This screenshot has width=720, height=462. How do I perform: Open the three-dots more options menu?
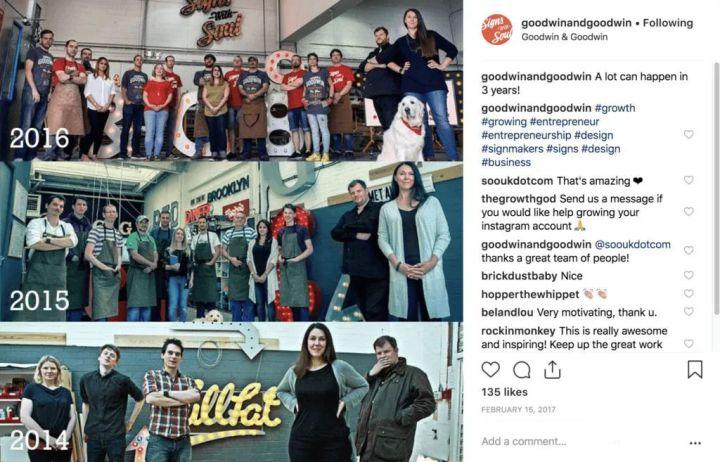pos(695,443)
